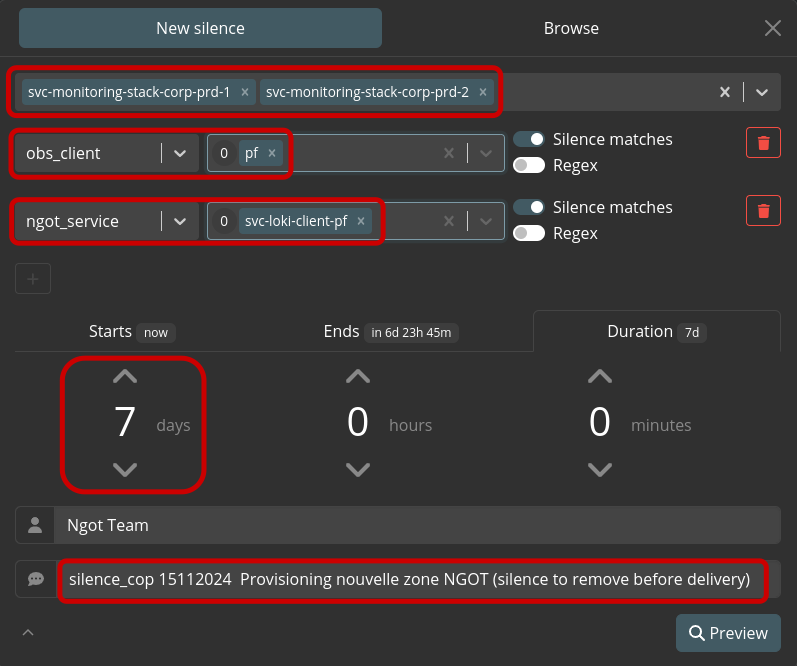Enable Regex for ngot_service matcher
Screen dimensions: 797x666
click(529, 233)
